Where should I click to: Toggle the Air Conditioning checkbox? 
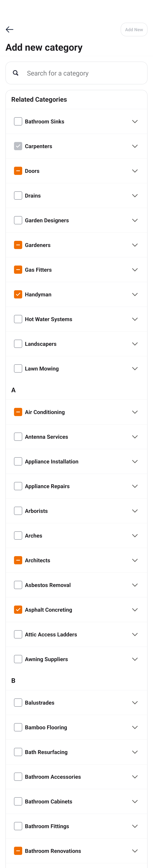tap(18, 412)
